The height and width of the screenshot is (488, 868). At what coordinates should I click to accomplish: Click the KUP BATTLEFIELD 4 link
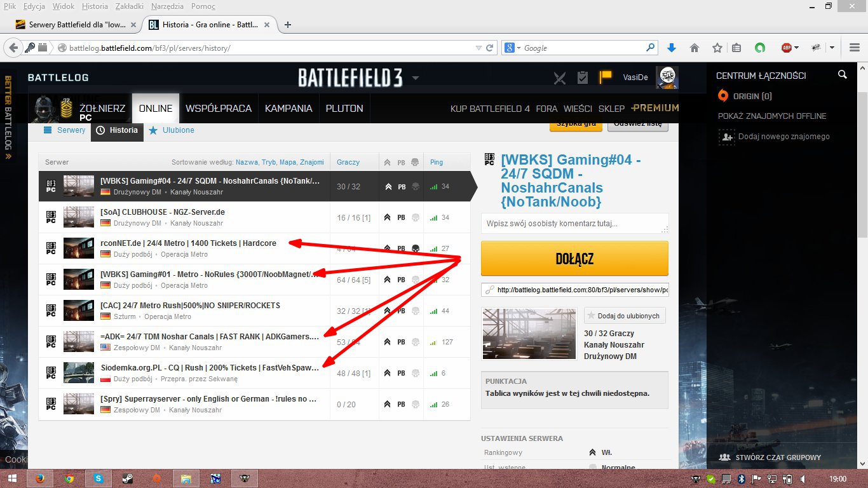click(490, 109)
